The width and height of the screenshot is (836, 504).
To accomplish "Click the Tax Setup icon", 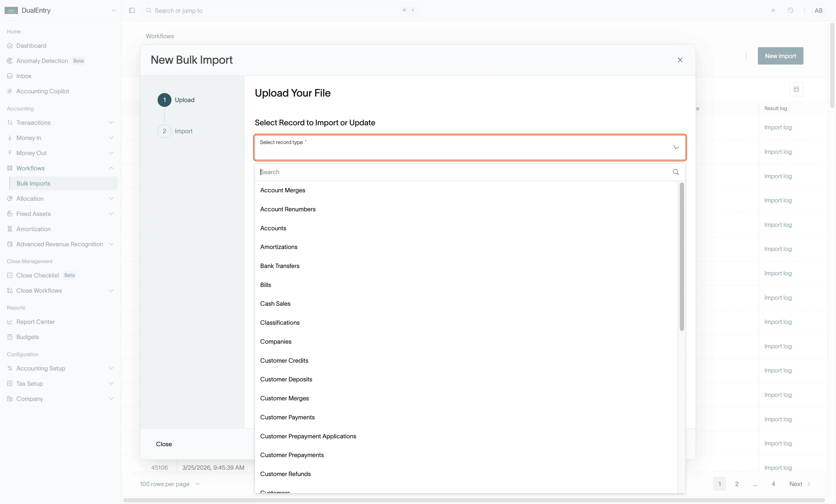I will pyautogui.click(x=10, y=384).
